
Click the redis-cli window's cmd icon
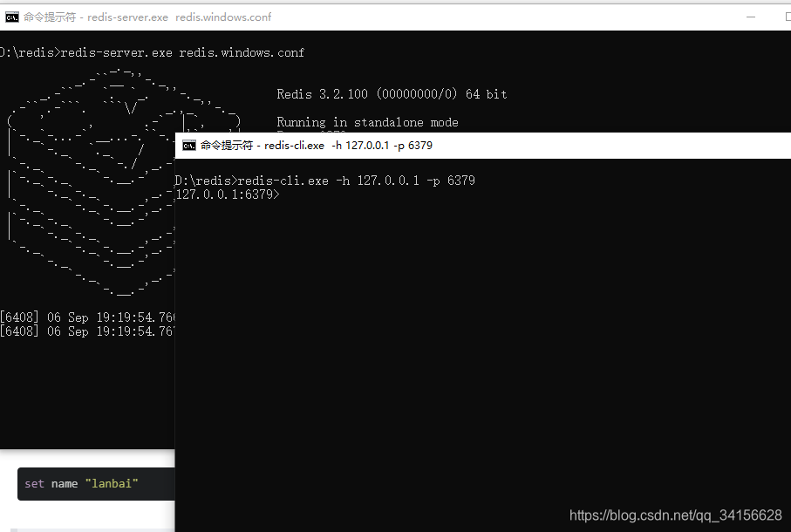[x=189, y=146]
